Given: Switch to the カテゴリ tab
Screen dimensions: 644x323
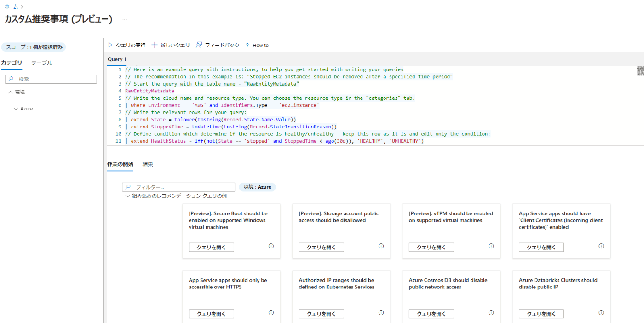Looking at the screenshot, I should [11, 63].
